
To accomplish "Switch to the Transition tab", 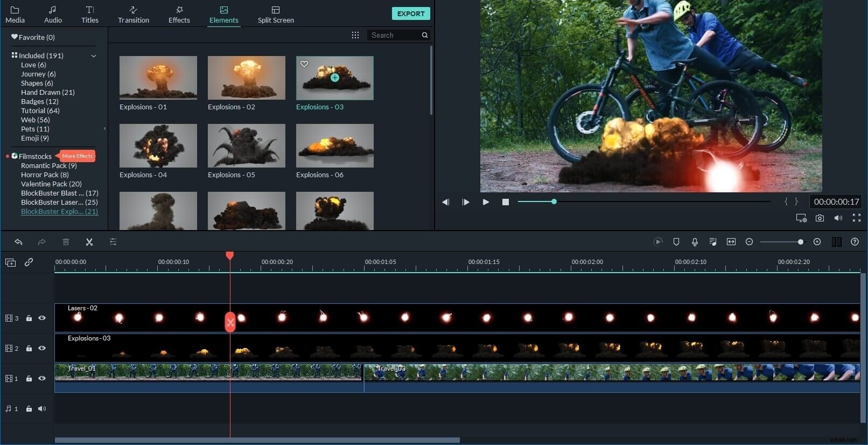I will click(x=134, y=15).
